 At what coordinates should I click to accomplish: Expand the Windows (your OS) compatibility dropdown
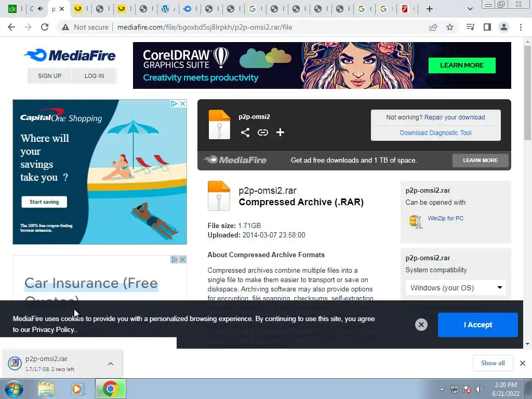456,288
